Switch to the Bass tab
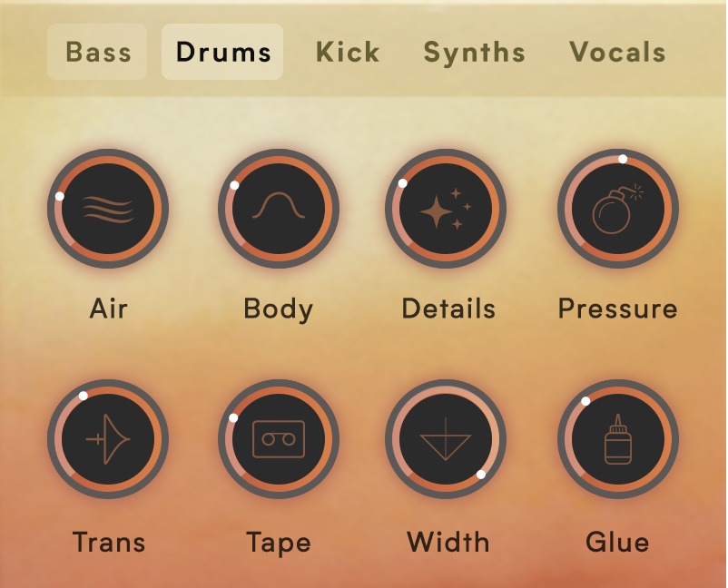 tap(97, 52)
